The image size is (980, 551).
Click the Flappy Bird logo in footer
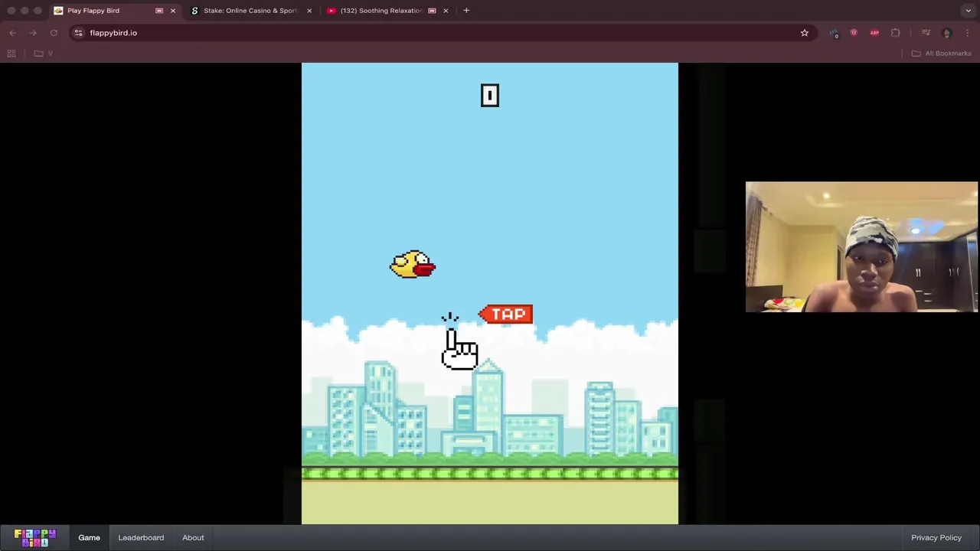coord(35,537)
